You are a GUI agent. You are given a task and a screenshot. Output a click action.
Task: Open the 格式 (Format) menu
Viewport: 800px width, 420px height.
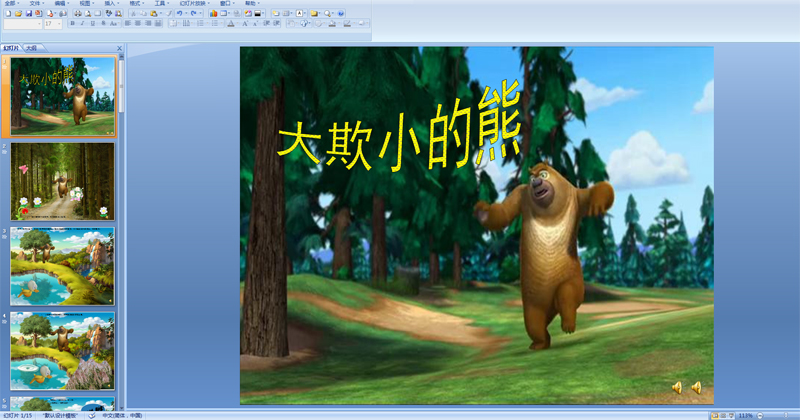[136, 3]
